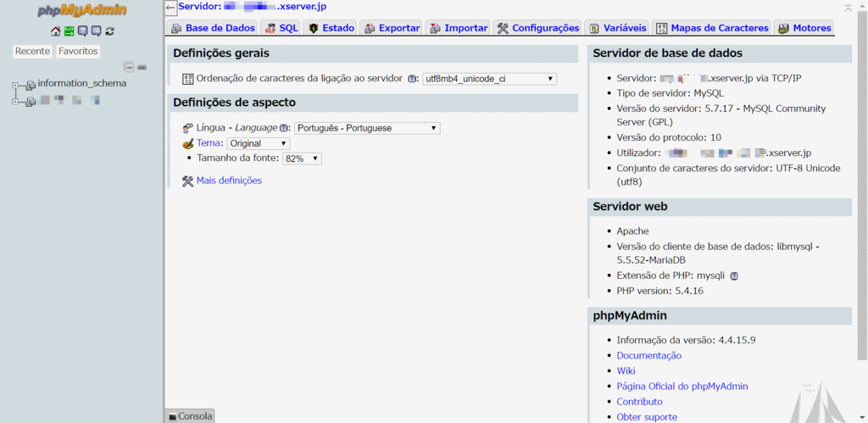The height and width of the screenshot is (423, 868).
Task: Click the blurred database's icon in tree
Action: tap(31, 102)
